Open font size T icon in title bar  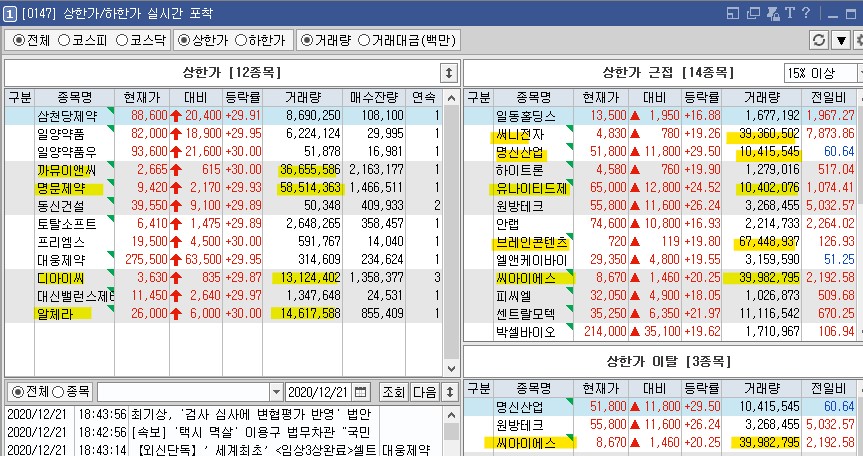click(x=789, y=13)
